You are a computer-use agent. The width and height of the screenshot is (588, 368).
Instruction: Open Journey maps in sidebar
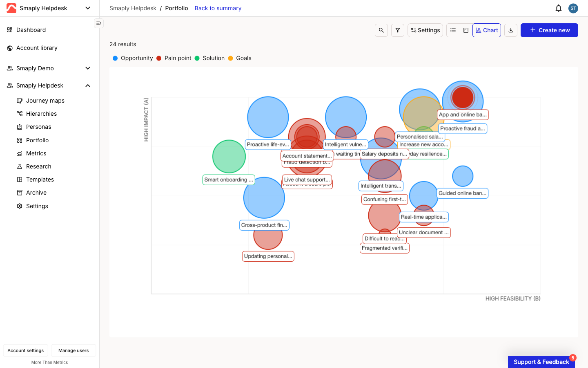point(45,101)
